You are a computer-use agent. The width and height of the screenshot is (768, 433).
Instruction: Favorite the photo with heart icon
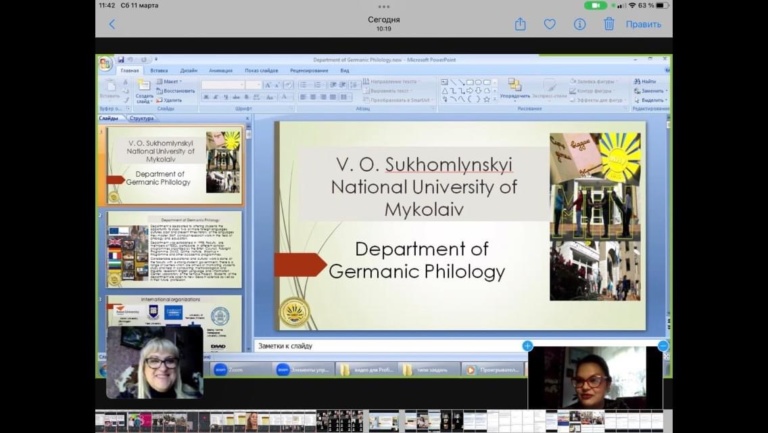550,24
